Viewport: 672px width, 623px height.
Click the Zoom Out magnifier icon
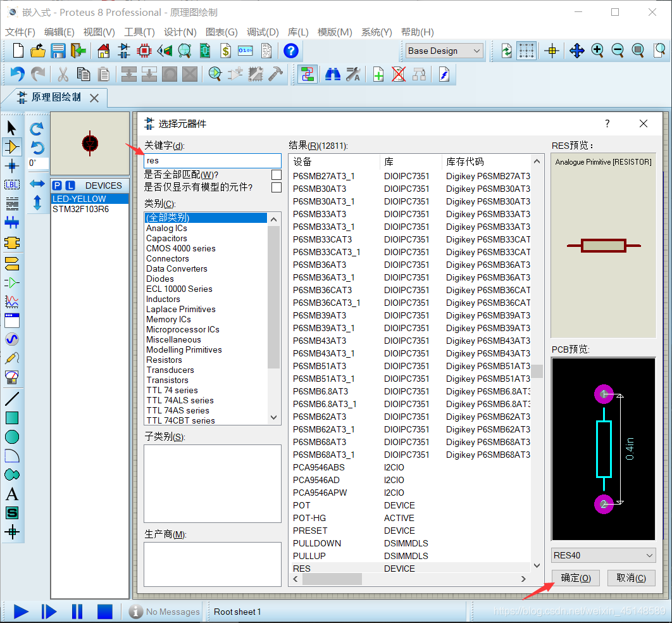618,51
